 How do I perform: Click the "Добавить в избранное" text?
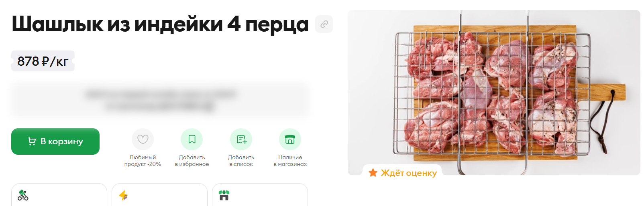(192, 161)
